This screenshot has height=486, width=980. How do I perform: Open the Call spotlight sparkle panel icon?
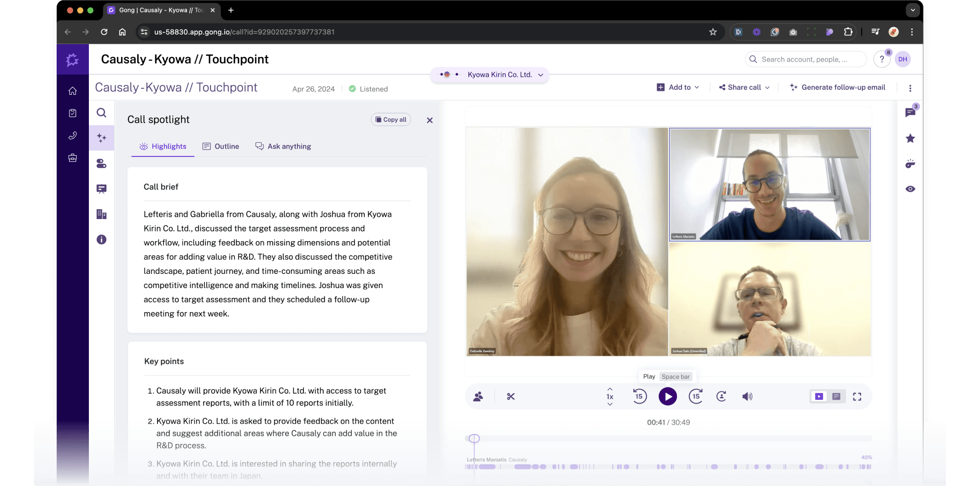pos(101,138)
